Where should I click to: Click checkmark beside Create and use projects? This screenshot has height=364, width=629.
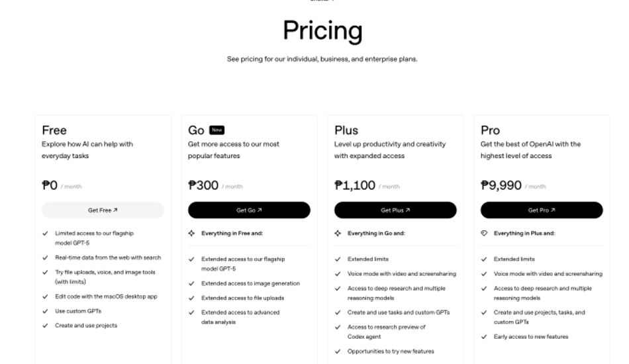(46, 326)
